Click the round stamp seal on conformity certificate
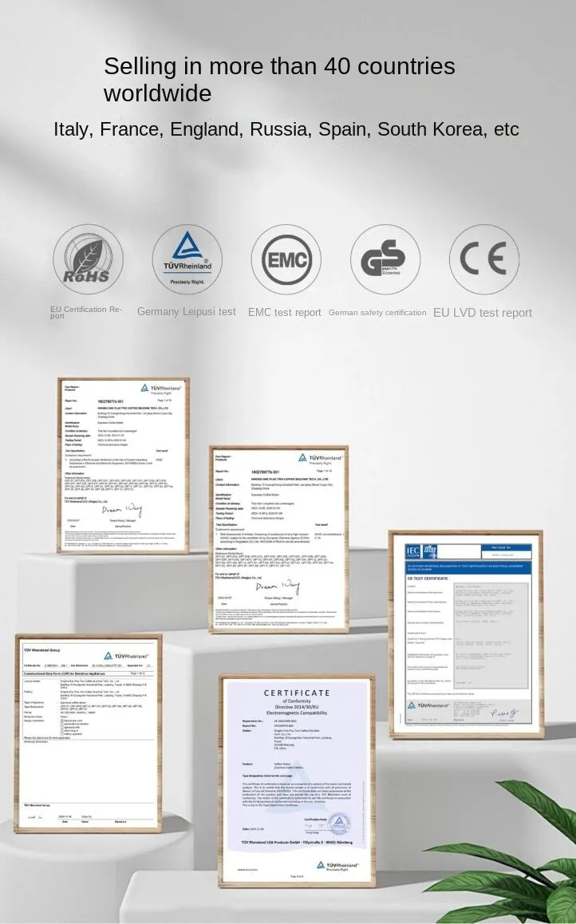 click(338, 823)
